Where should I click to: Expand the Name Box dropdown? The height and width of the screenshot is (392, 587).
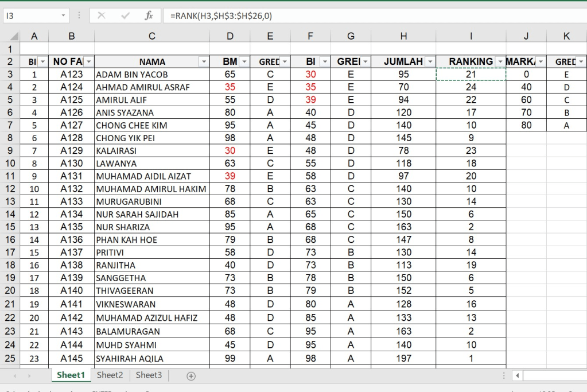click(x=63, y=16)
